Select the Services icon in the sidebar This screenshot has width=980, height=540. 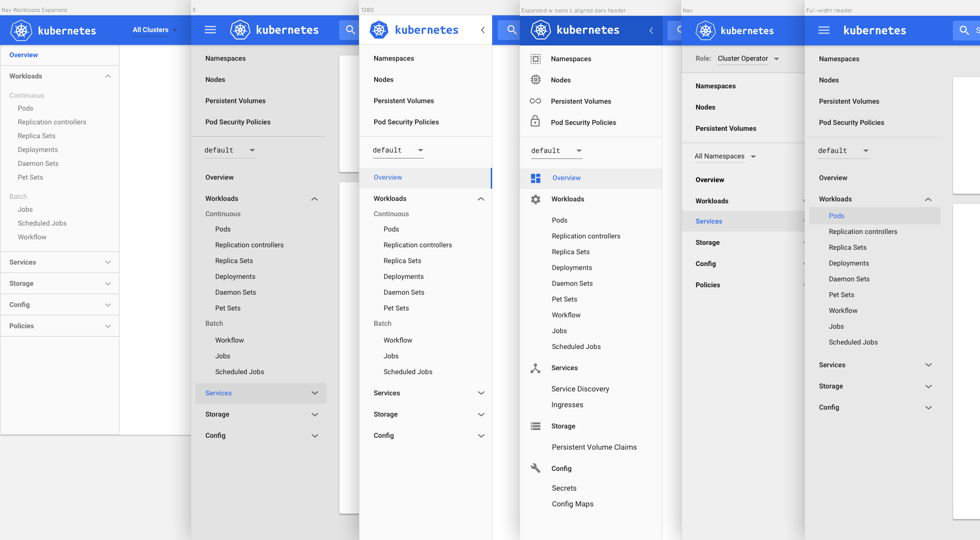tap(536, 368)
